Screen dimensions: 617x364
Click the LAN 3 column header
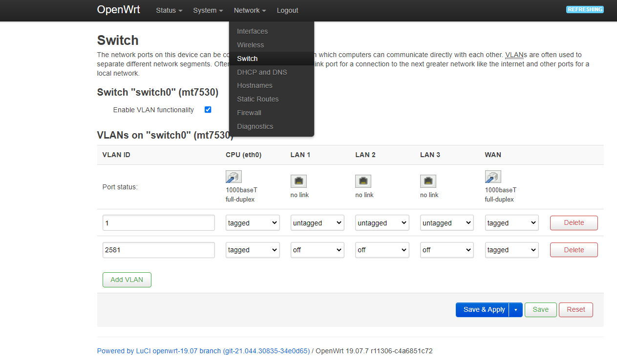430,155
